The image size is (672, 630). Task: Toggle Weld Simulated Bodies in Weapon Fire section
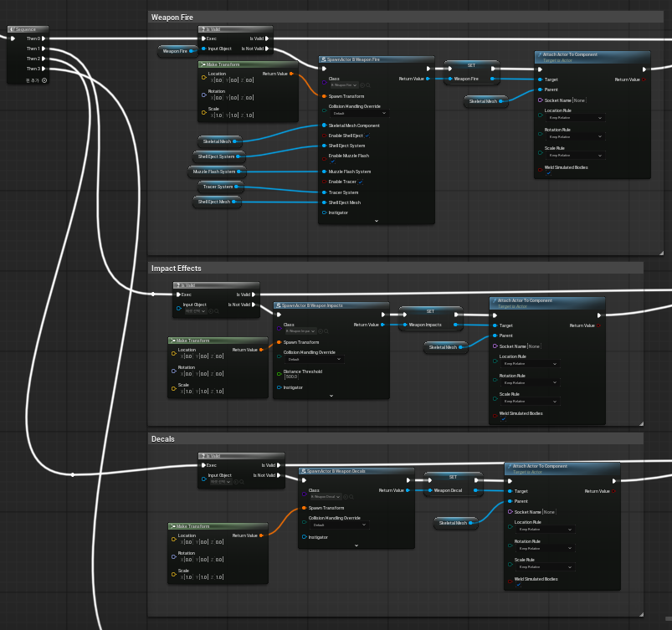point(548,173)
